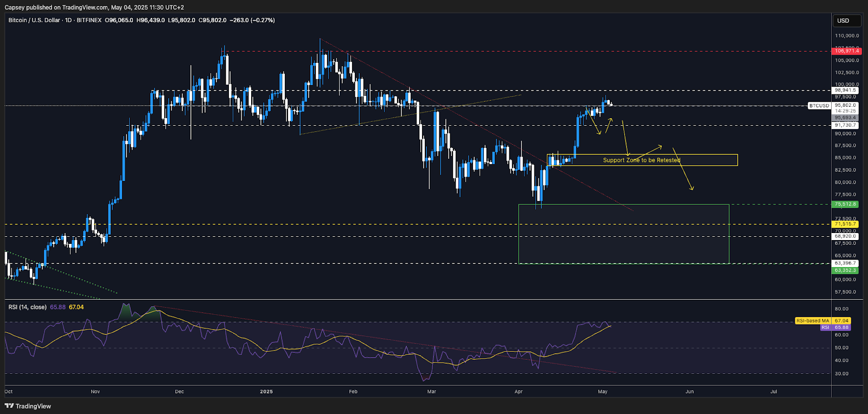Click the 90,000.0 price axis tick
This screenshot has width=868, height=414.
(846, 133)
